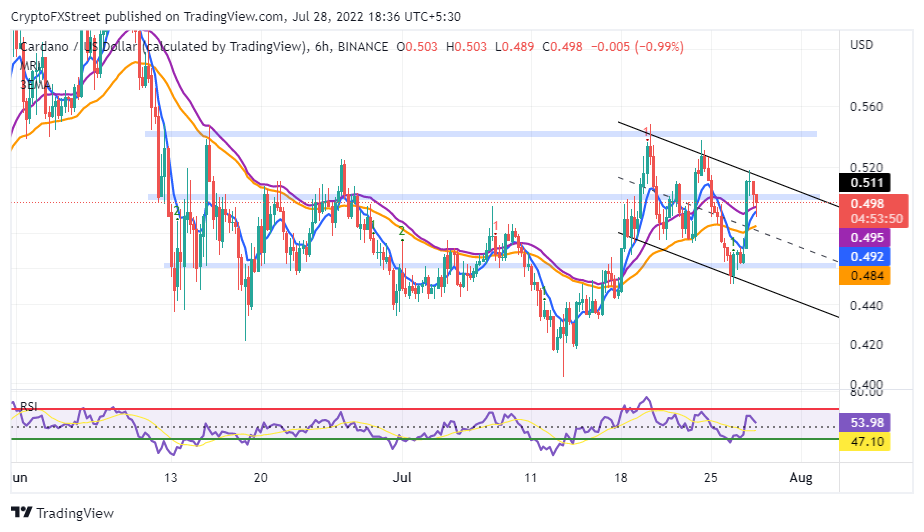Click the blue 0.492 EMA price tag
The image size is (924, 532).
864,256
